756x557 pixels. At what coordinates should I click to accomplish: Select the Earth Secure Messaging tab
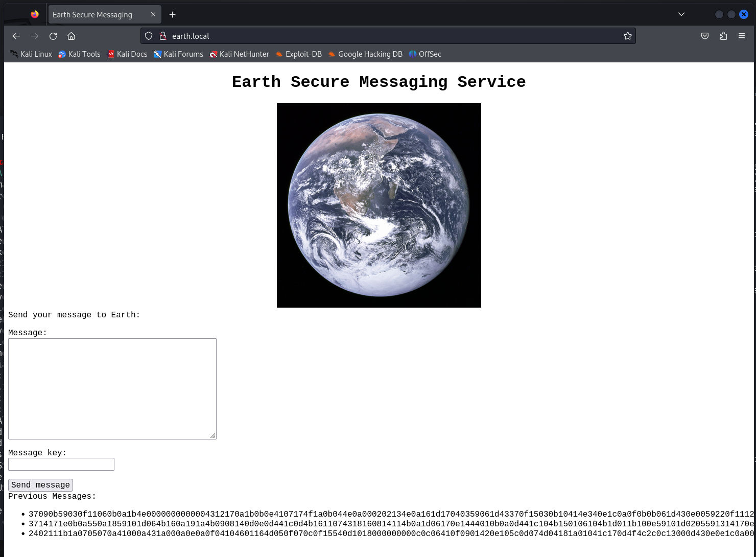coord(105,14)
